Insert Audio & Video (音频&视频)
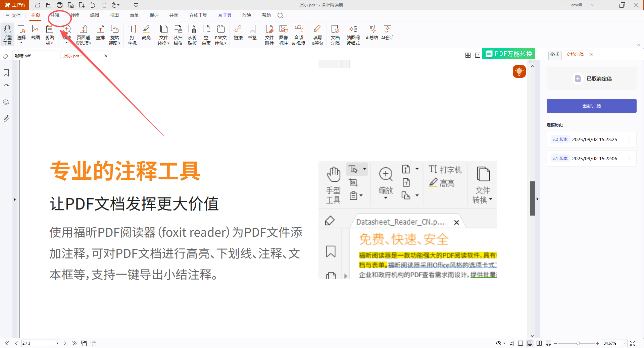This screenshot has width=644, height=348. pos(299,35)
